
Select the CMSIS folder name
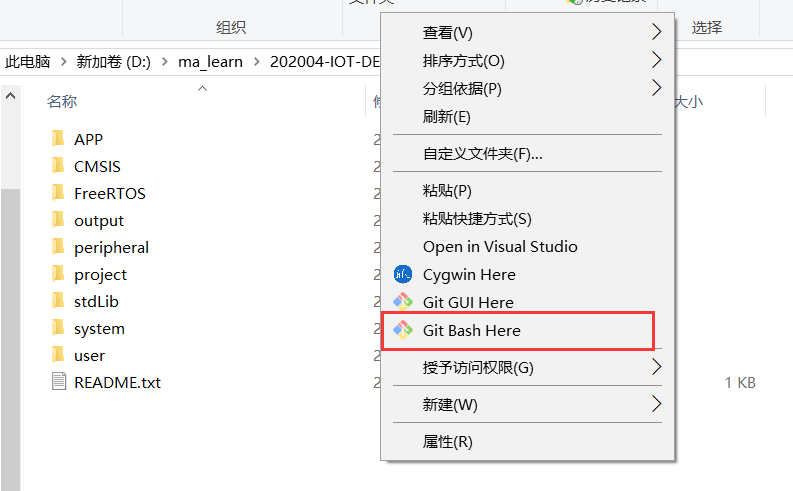(x=97, y=166)
